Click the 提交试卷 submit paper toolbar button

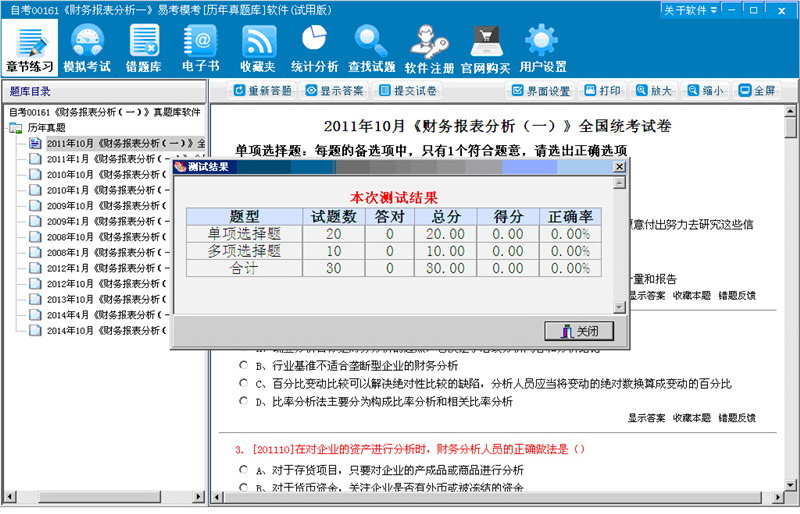(408, 91)
